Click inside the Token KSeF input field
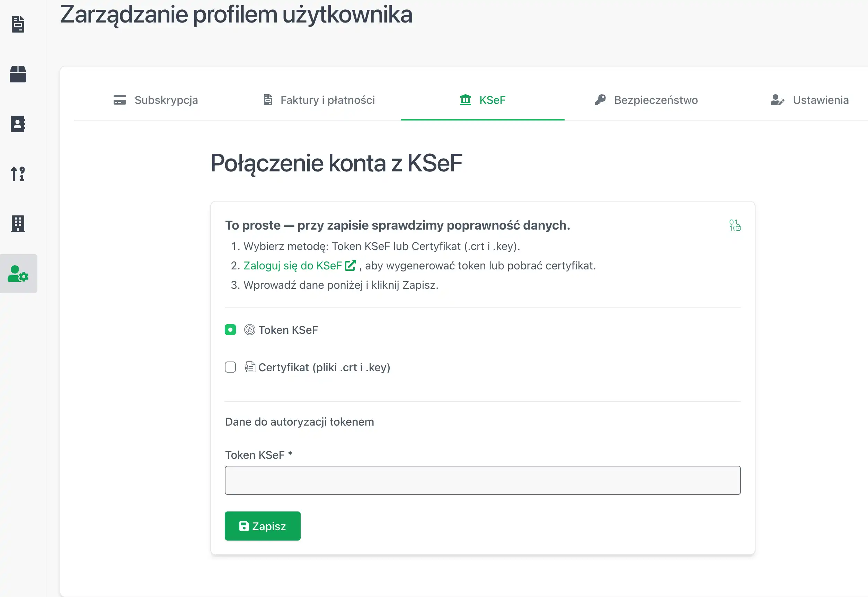The width and height of the screenshot is (868, 597). pyautogui.click(x=482, y=480)
